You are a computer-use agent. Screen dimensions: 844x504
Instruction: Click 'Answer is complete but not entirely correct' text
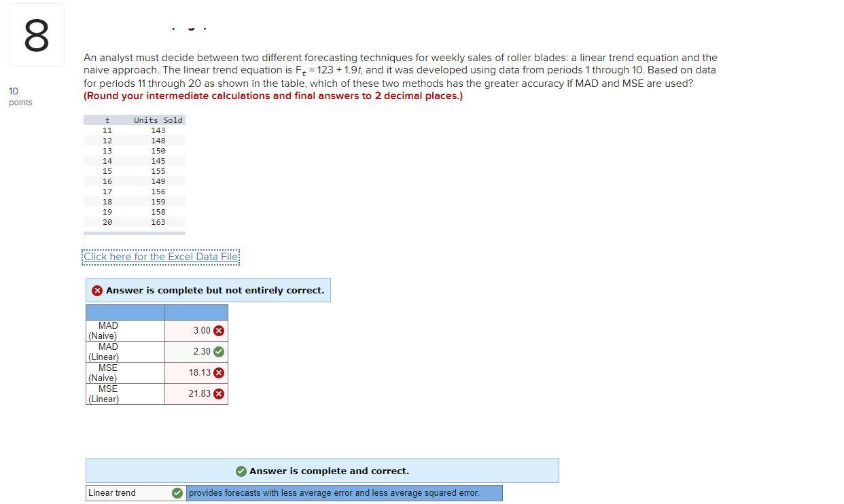(x=215, y=291)
